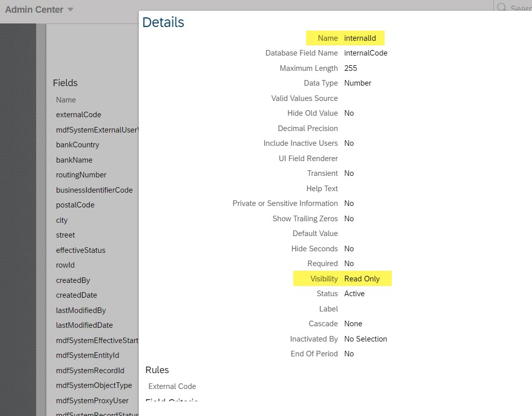The image size is (532, 416).
Task: Click the Admin Center title text
Action: pos(34,10)
